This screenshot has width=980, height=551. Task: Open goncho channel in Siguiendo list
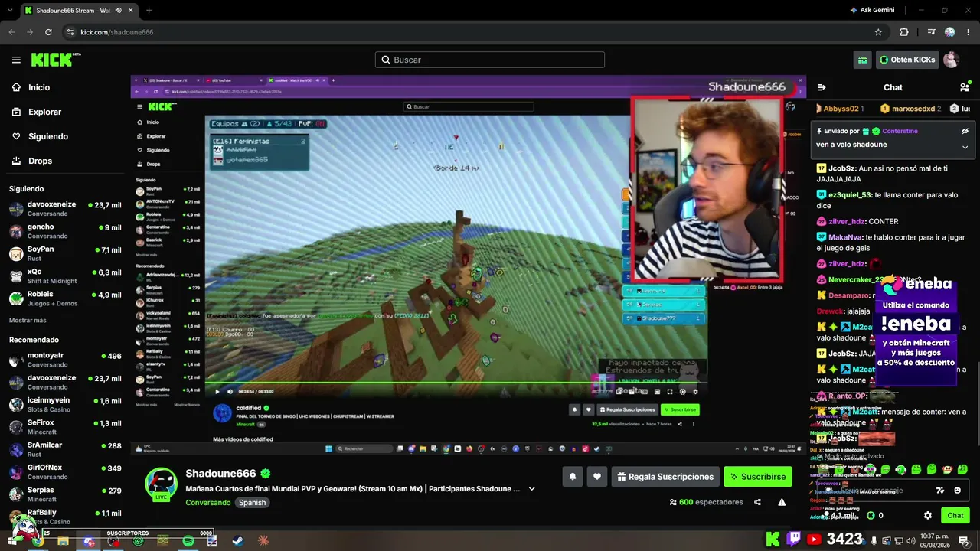[x=64, y=231]
